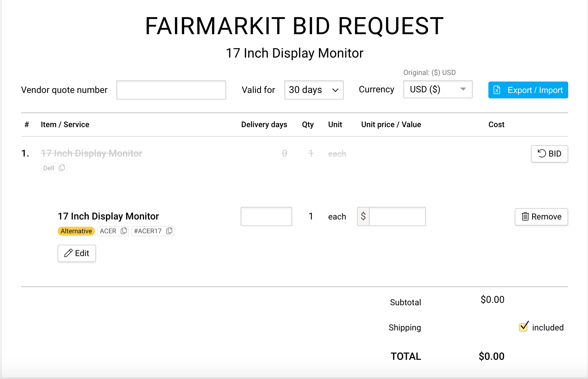Click the pencil icon on Edit
588x379 pixels.
(x=68, y=253)
